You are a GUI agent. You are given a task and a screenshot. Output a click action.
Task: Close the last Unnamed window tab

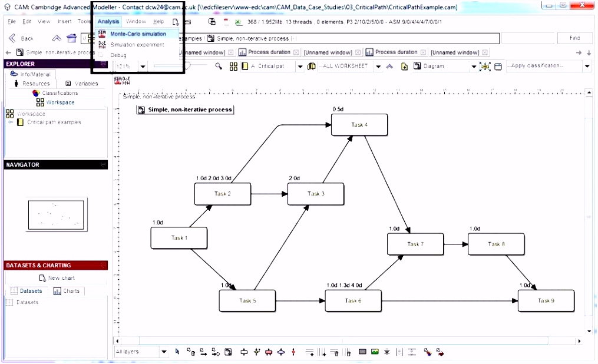coord(485,52)
